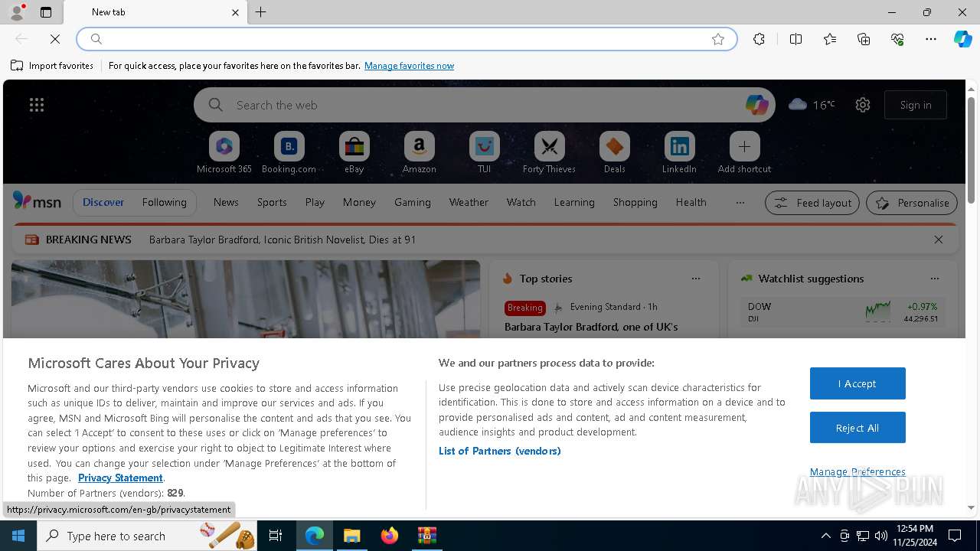Open the Weather menu item
Viewport: 980px width, 551px height.
click(x=469, y=202)
